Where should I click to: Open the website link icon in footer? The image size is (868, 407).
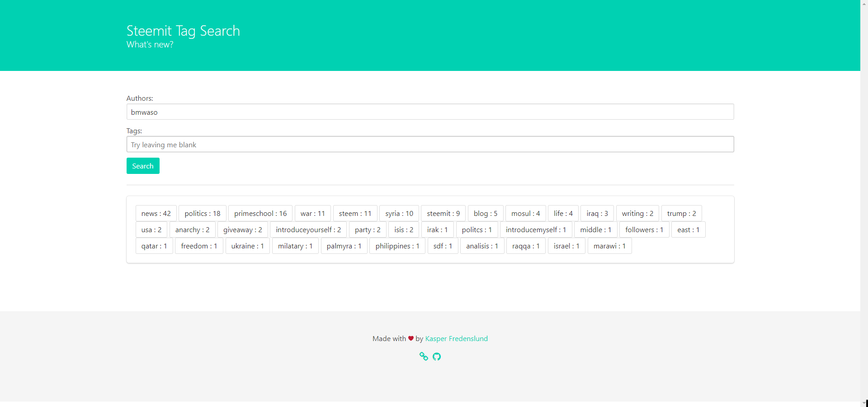424,356
